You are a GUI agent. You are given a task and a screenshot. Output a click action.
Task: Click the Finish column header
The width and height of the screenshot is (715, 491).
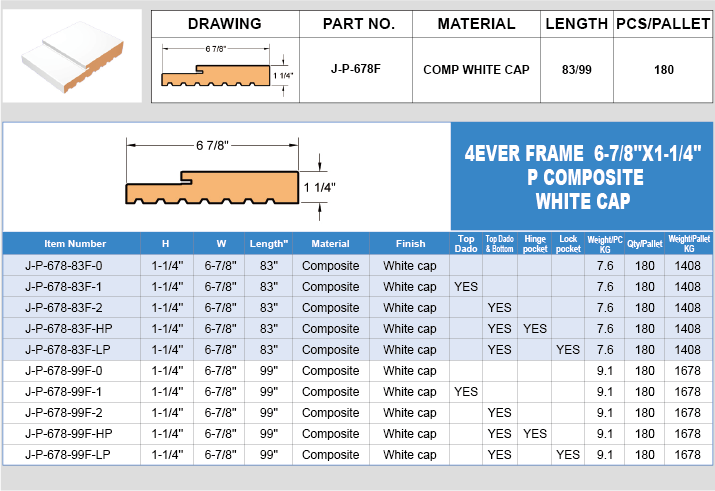point(409,243)
